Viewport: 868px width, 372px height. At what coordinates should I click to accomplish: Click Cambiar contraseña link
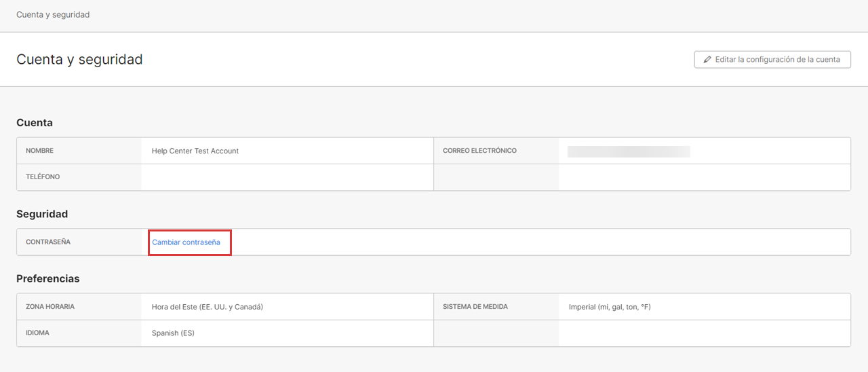(186, 242)
